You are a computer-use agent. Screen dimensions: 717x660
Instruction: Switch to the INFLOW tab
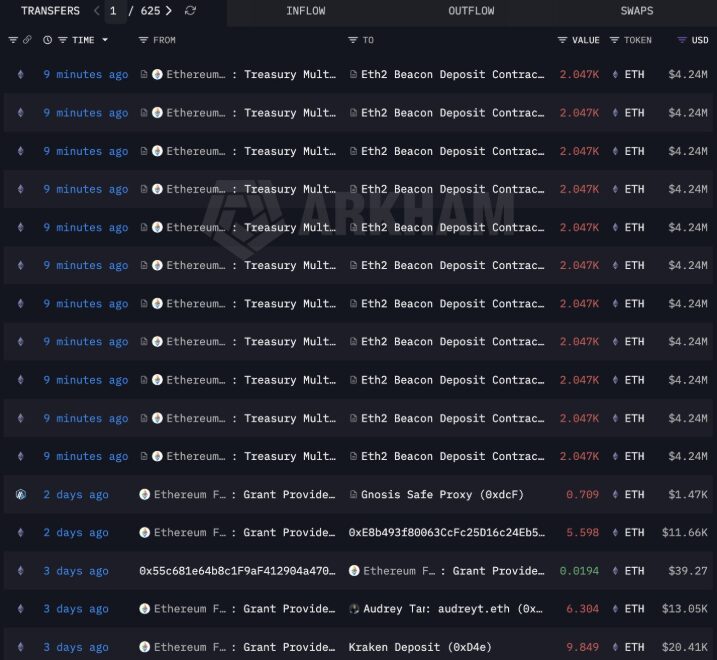305,11
